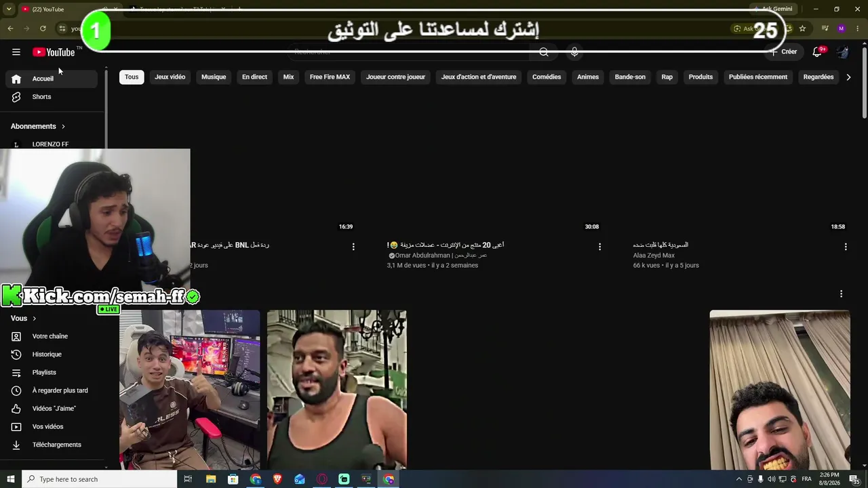Select the Free Fire MAX chip
Viewport: 868px width, 488px height.
330,77
